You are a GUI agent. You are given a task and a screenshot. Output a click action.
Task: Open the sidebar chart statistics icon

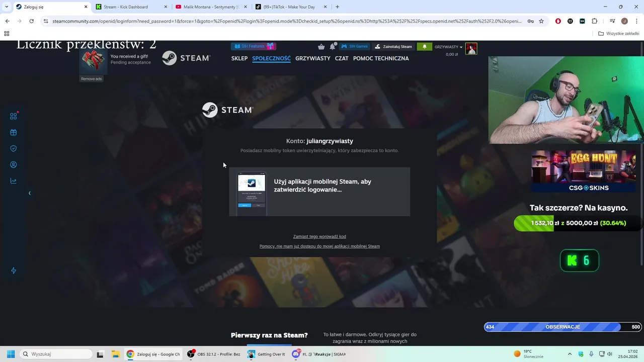[x=14, y=180]
